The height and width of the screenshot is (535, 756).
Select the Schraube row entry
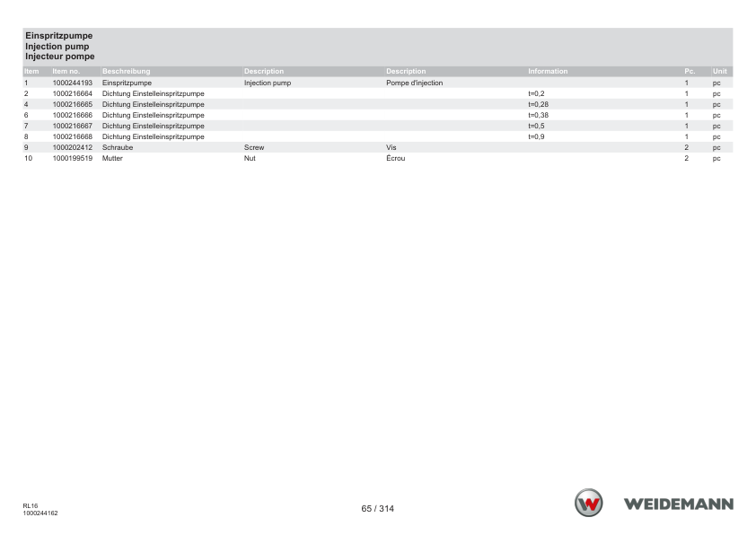tap(117, 147)
